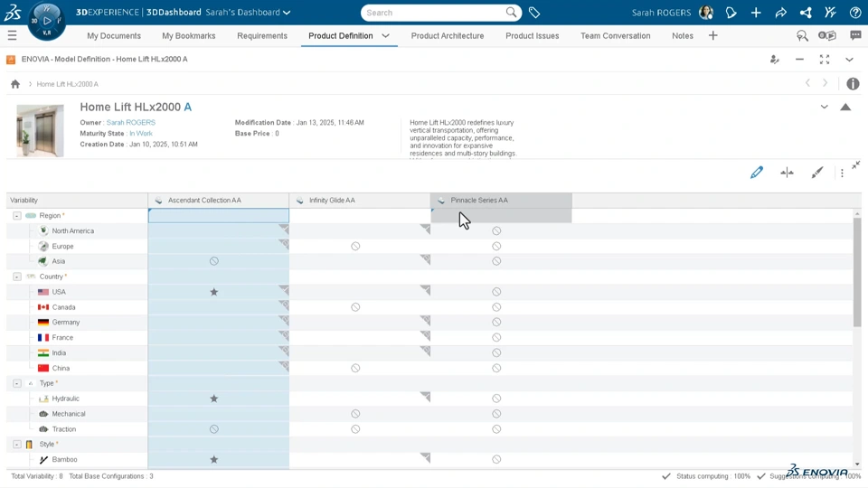The width and height of the screenshot is (868, 488).
Task: Click the share arrow icon
Action: pyautogui.click(x=780, y=12)
